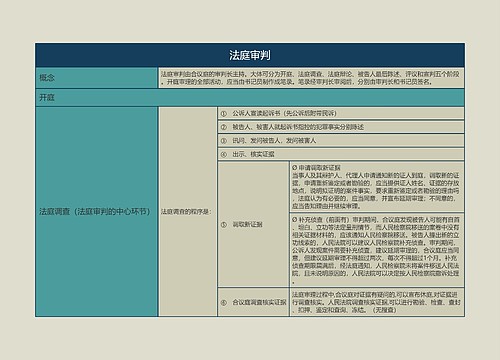Select step ③ 讯问、发问被告人 row

click(341, 141)
